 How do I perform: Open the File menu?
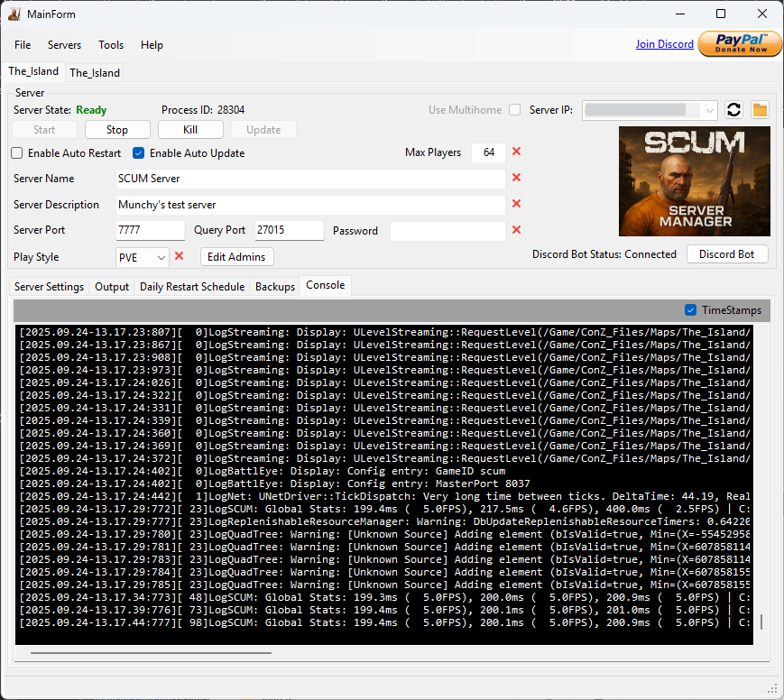[x=23, y=45]
